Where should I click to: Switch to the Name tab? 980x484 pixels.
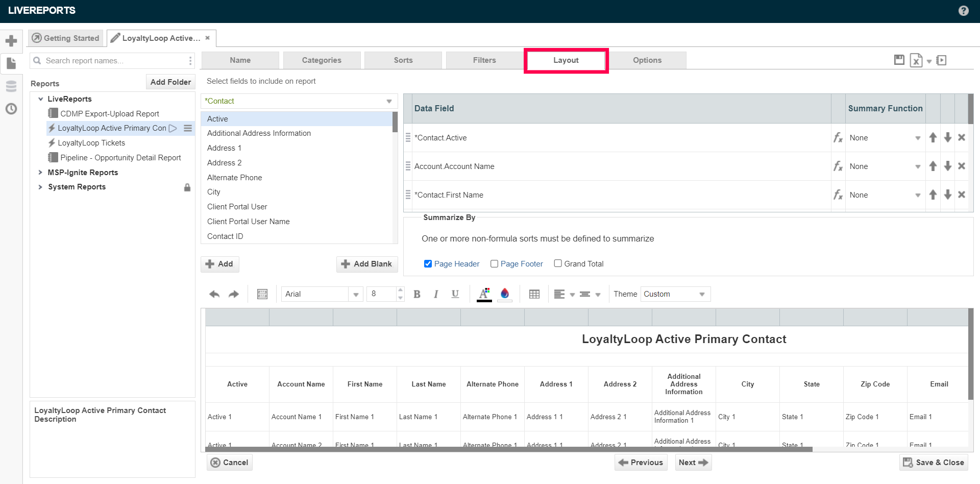click(x=240, y=60)
